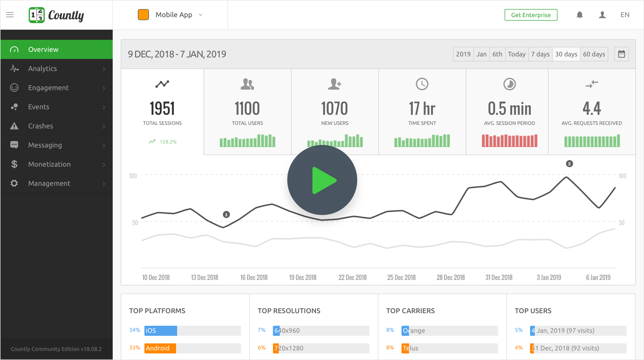Click the Get Enterprise button
Viewport: 644px width, 360px height.
coord(531,15)
